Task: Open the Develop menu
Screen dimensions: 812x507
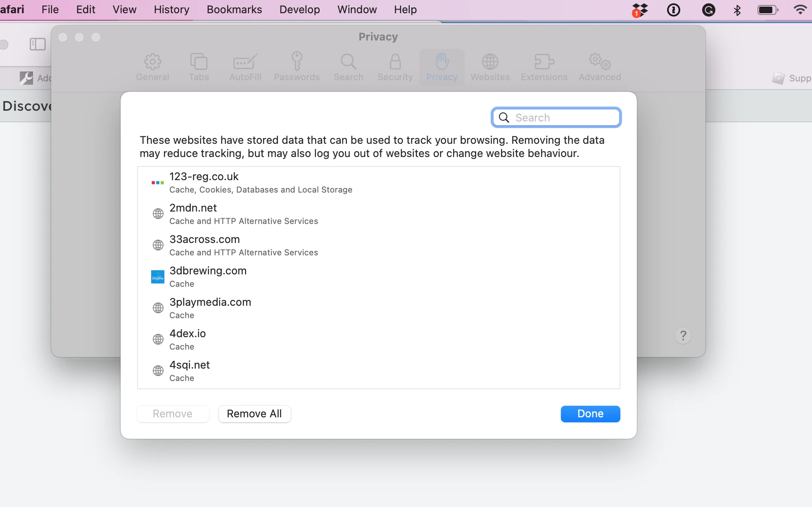Action: pos(299,10)
